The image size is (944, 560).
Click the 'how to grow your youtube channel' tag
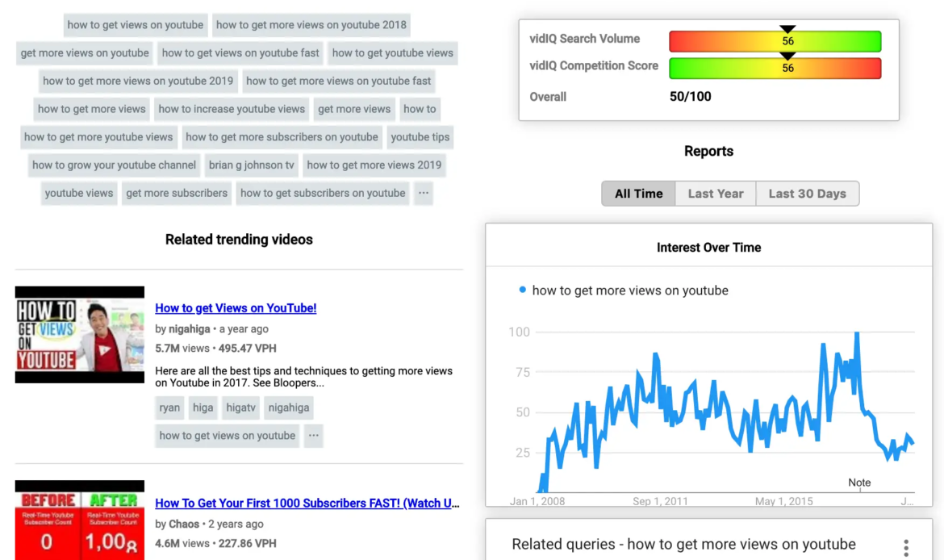(114, 165)
